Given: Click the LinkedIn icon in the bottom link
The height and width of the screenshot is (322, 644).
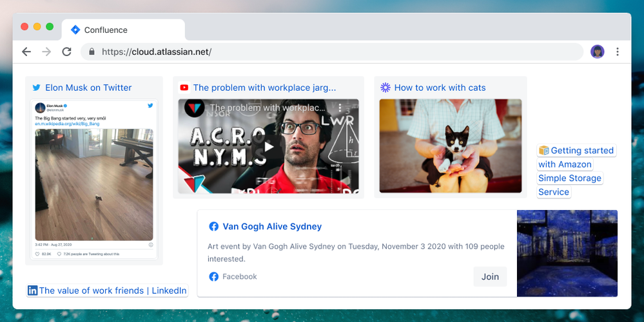Looking at the screenshot, I should (x=32, y=290).
